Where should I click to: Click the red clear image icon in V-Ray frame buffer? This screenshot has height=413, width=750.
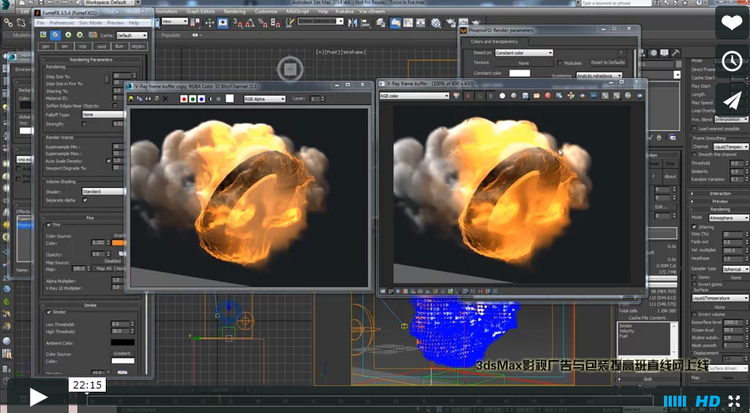pos(548,96)
